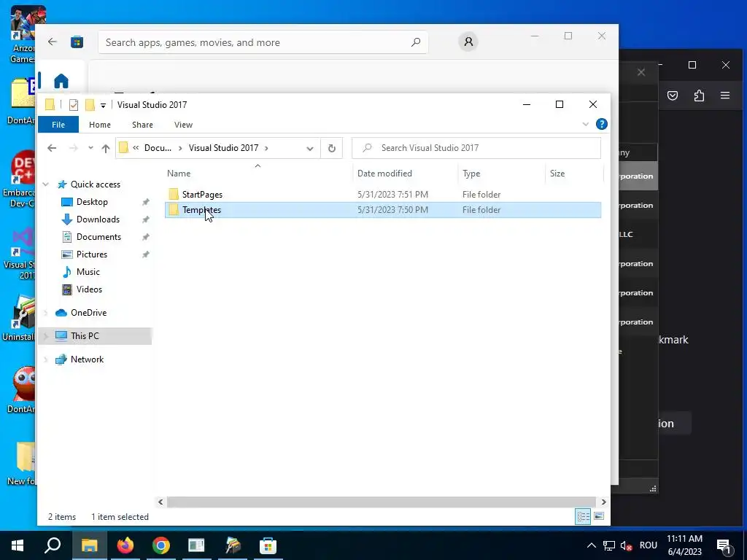The image size is (747, 560).
Task: Click Visual Studio 2017 breadcrumb segment
Action: pyautogui.click(x=223, y=148)
